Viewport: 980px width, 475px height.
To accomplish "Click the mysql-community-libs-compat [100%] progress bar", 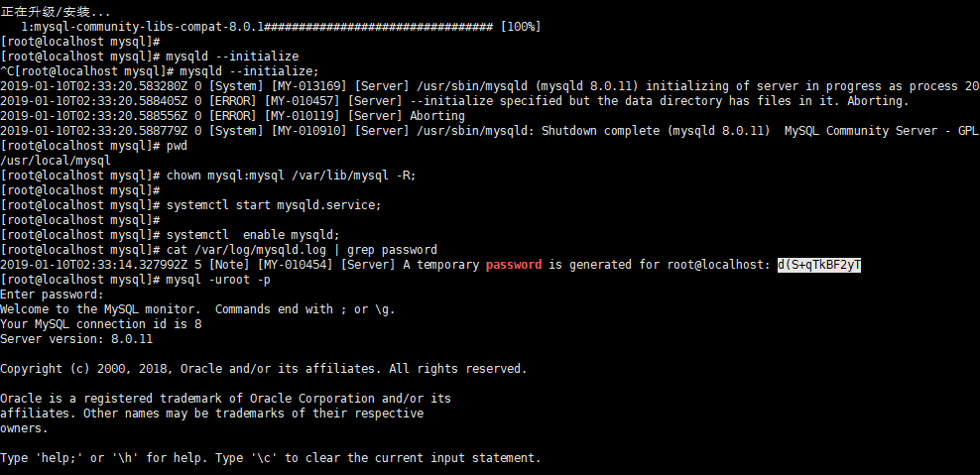I will pyautogui.click(x=281, y=27).
